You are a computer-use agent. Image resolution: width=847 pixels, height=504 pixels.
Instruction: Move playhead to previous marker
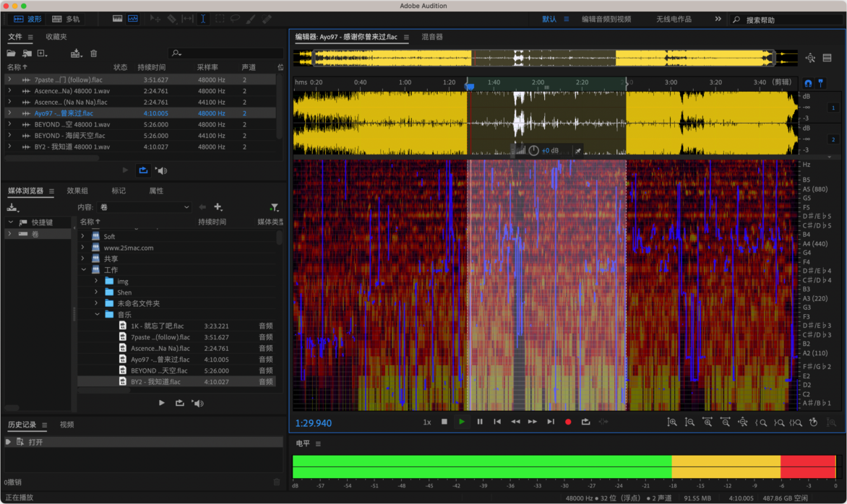(497, 422)
